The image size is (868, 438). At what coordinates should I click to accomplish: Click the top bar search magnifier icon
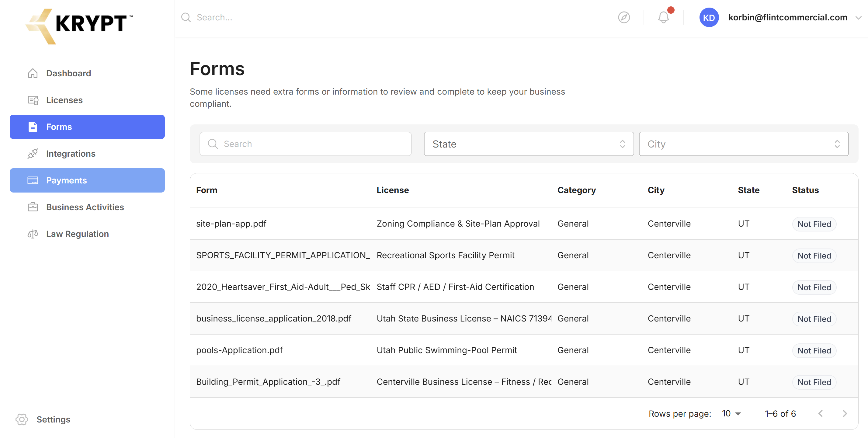point(186,17)
